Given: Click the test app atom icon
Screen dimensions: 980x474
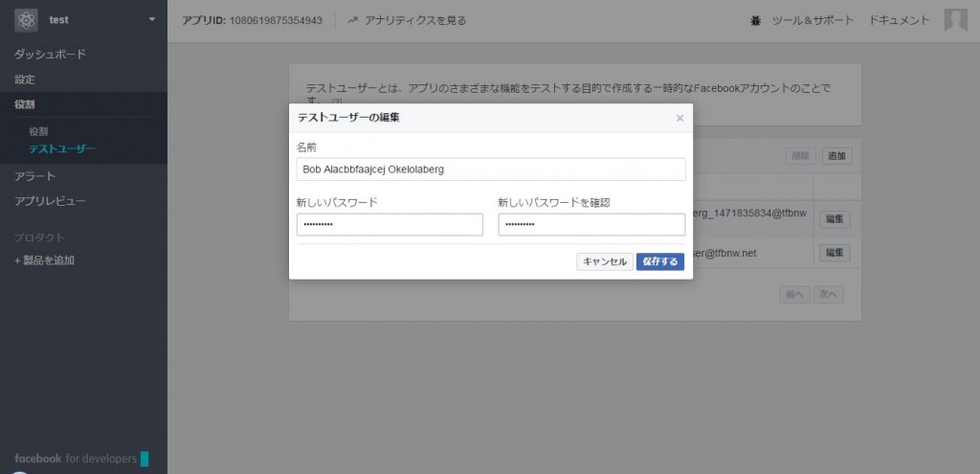Looking at the screenshot, I should point(26,21).
